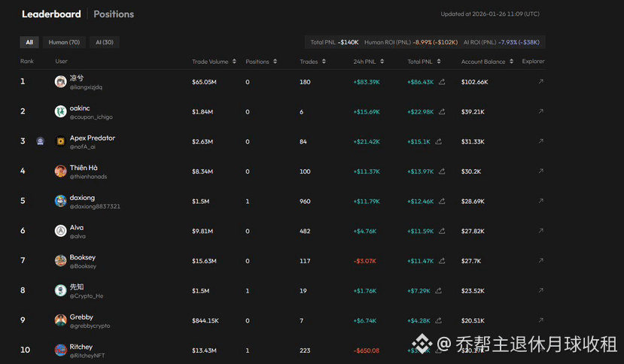
Task: Click the AI robot badge beside rank 3
Action: coord(40,141)
